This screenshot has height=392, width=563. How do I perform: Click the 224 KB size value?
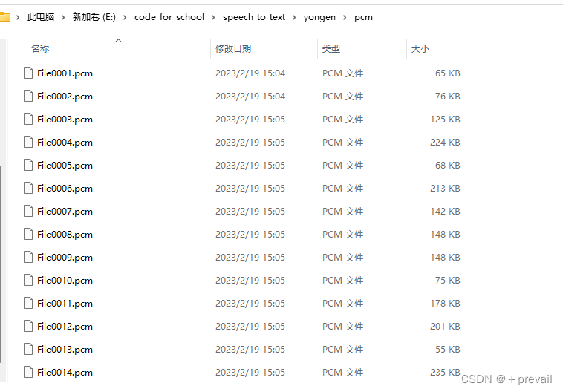click(x=445, y=142)
